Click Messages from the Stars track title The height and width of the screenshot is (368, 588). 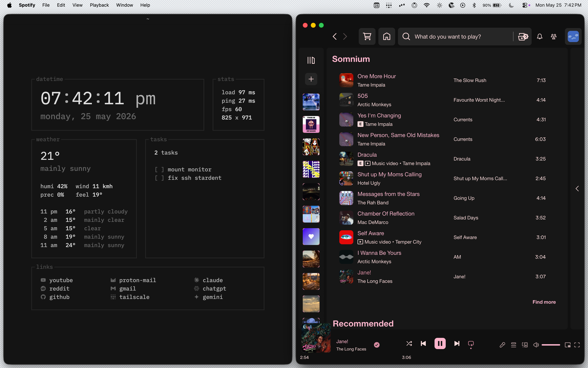(388, 194)
